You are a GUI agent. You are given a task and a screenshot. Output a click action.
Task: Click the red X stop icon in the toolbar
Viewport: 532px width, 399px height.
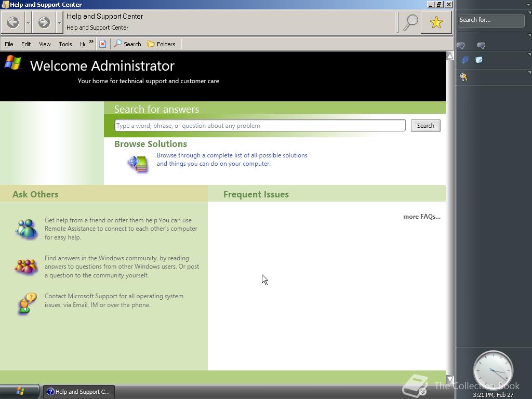pyautogui.click(x=102, y=44)
